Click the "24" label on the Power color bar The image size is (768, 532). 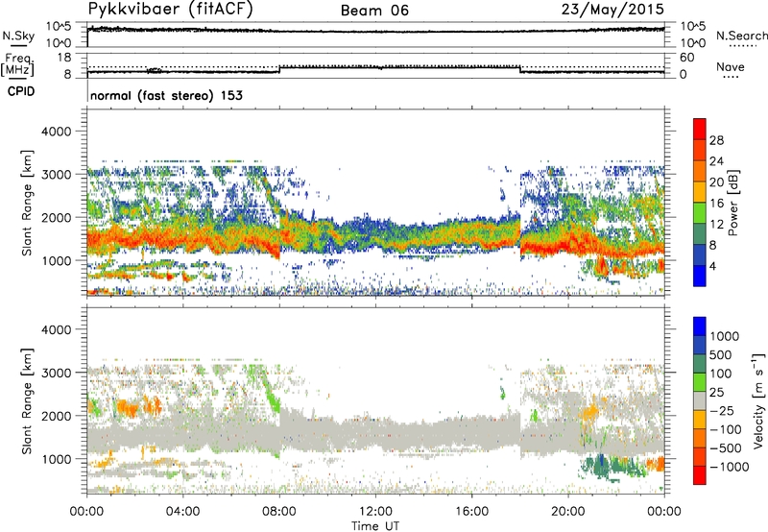716,161
